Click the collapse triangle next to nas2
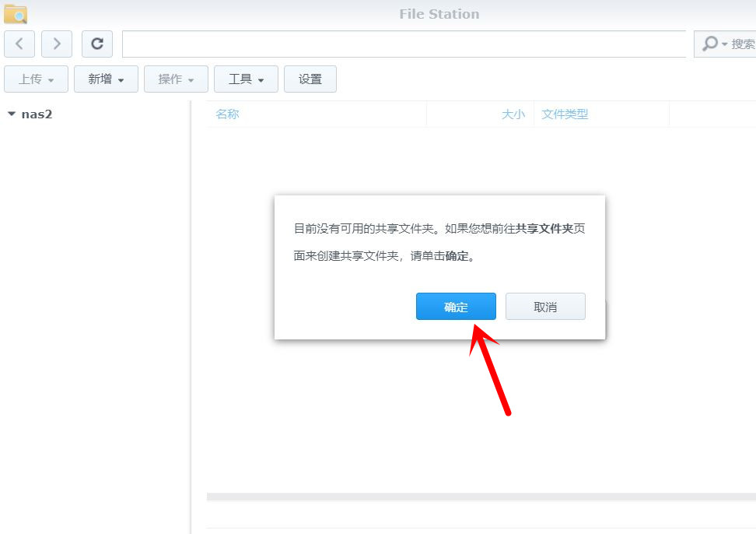756x534 pixels. click(x=10, y=113)
